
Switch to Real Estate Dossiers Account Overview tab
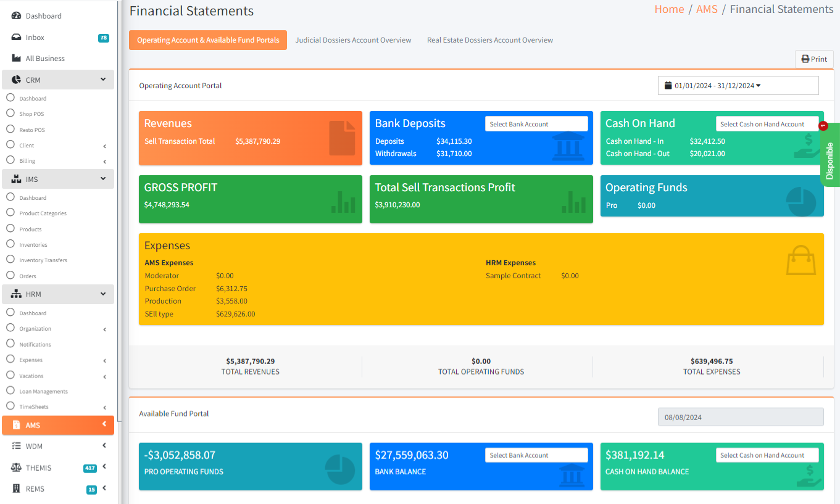(489, 40)
